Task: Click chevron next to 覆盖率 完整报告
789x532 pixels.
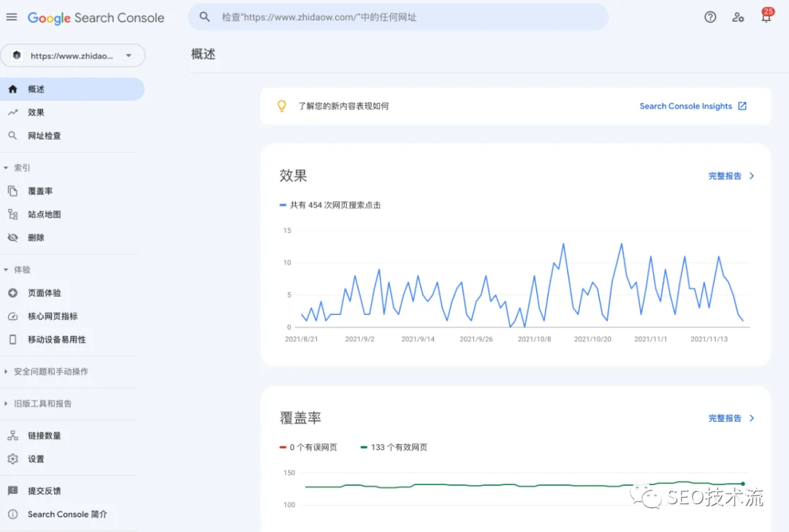Action: [752, 418]
